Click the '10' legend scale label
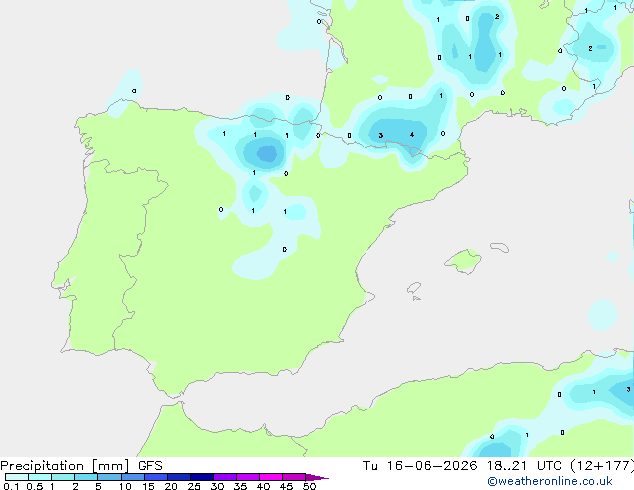The height and width of the screenshot is (490, 634). point(125,486)
